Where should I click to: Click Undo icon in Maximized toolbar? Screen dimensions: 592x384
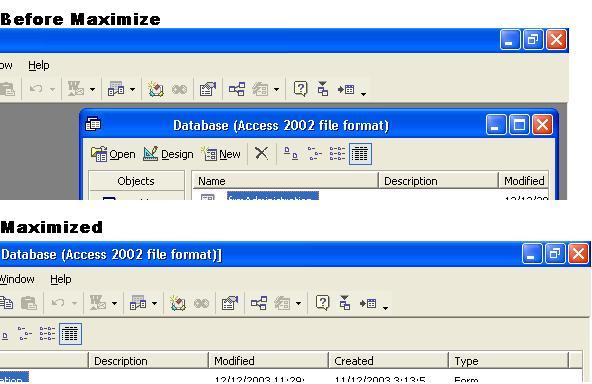58,303
